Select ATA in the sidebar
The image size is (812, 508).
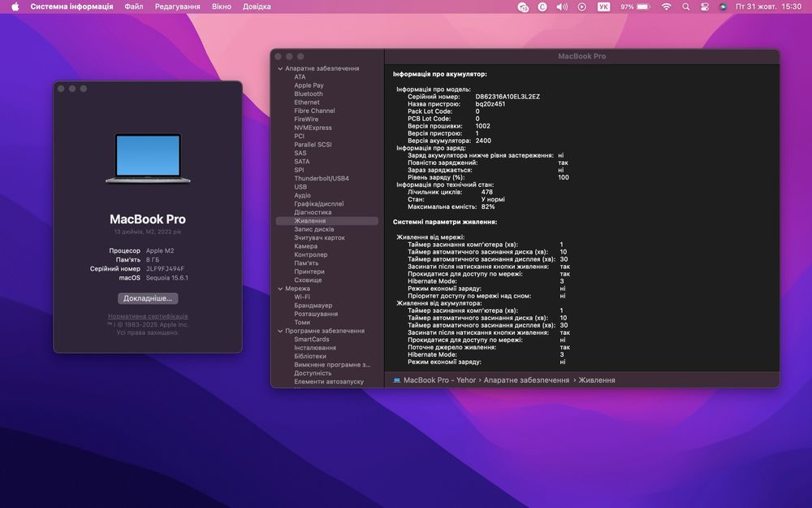coord(300,76)
